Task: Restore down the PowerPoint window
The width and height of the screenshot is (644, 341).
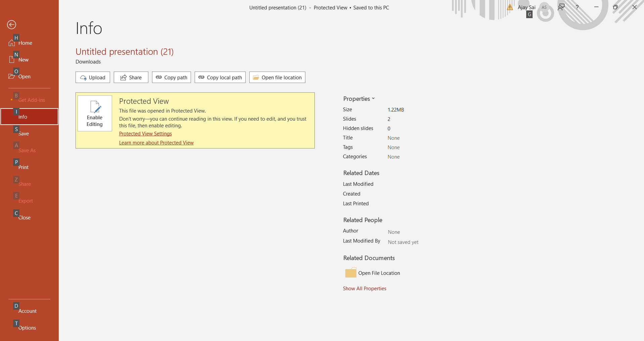Action: tap(615, 7)
